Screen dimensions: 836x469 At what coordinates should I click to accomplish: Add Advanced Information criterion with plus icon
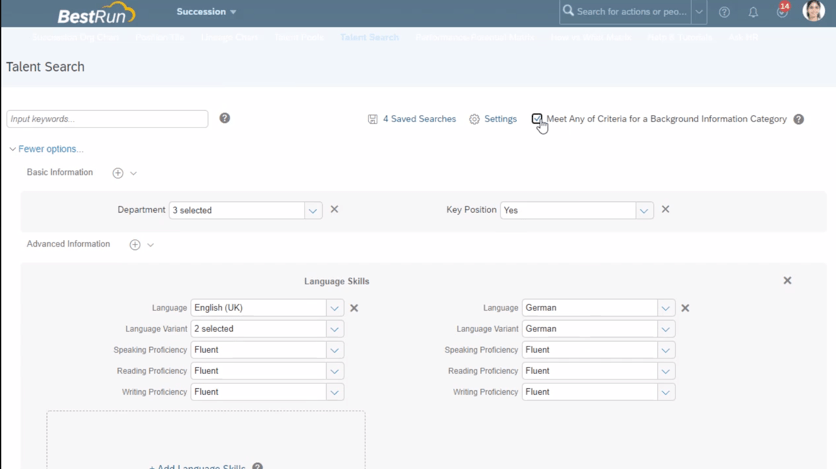[135, 245]
